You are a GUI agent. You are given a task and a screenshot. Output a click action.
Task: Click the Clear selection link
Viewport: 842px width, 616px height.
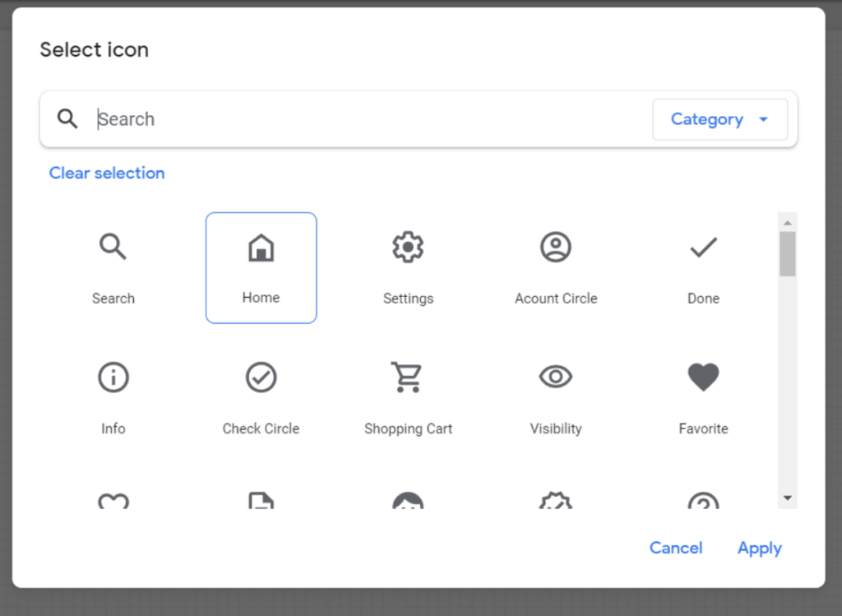point(107,173)
